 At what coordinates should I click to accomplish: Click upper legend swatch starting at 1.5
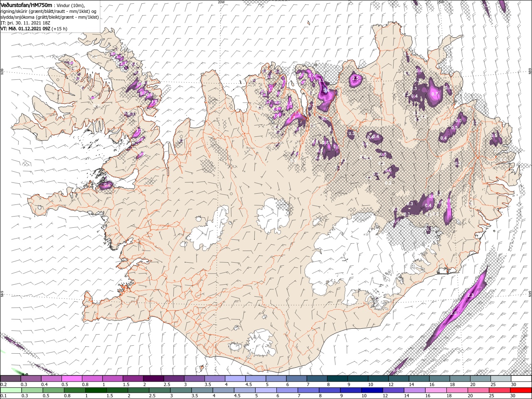coord(133,379)
